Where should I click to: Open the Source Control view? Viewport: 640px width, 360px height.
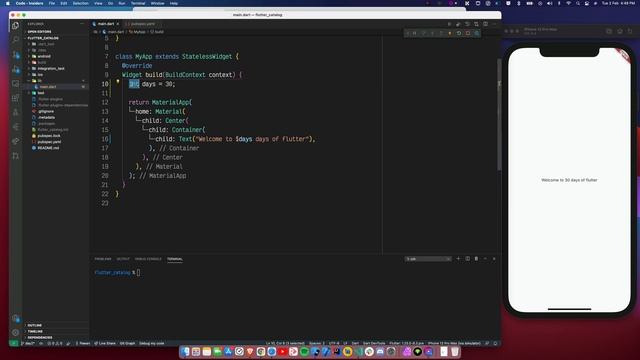pos(16,55)
